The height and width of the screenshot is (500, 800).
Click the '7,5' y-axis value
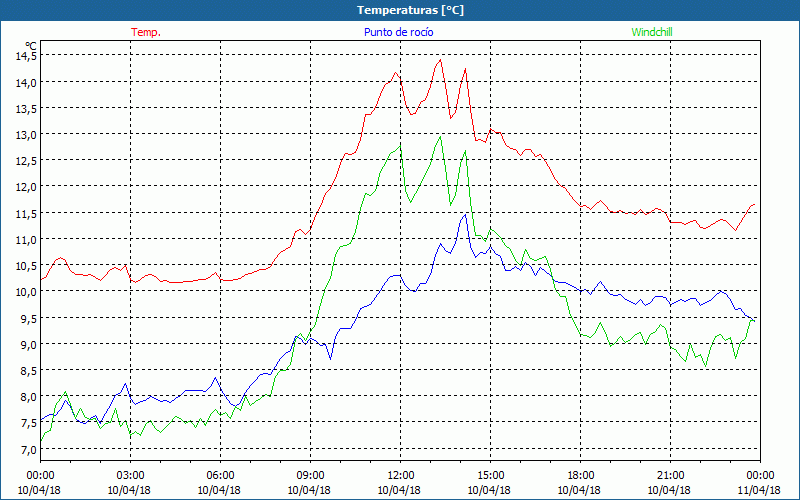29,423
